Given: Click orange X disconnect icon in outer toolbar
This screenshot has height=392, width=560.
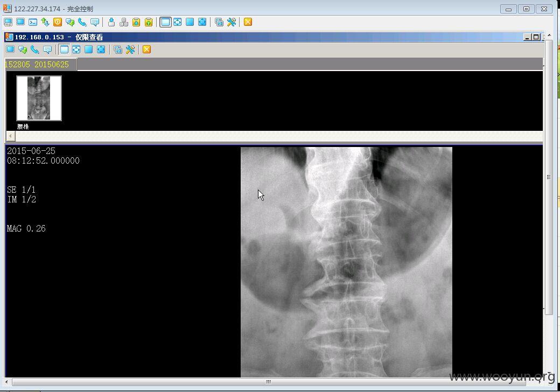Looking at the screenshot, I should click(248, 22).
